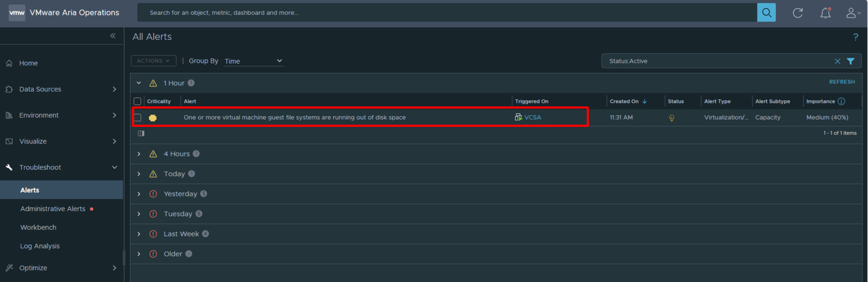Click the Troubleshoot wrench icon
This screenshot has width=868, height=282.
(9, 167)
